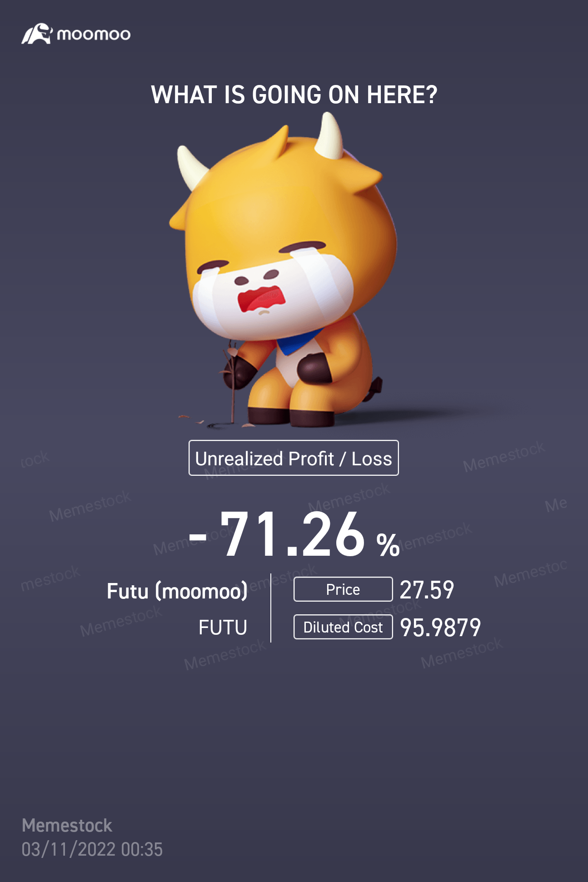Click the moomoo bull logo icon
This screenshot has height=882, width=588.
(x=37, y=34)
